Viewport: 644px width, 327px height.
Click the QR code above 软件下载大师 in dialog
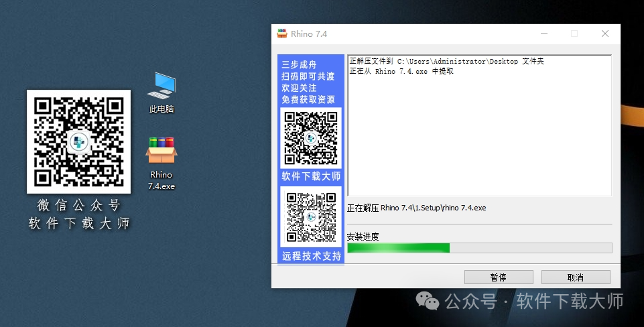click(311, 138)
